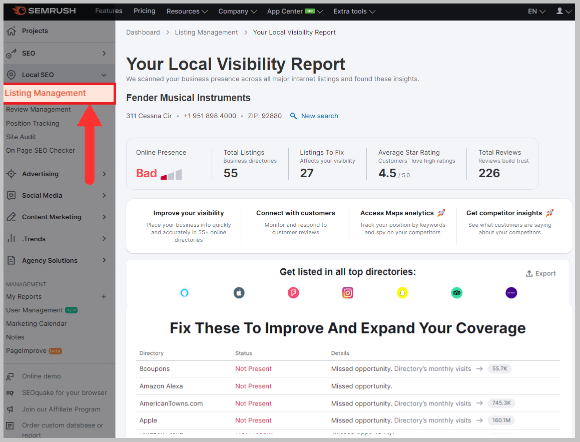Click the SEO key icon
Image resolution: width=580 pixels, height=442 pixels.
tap(11, 54)
